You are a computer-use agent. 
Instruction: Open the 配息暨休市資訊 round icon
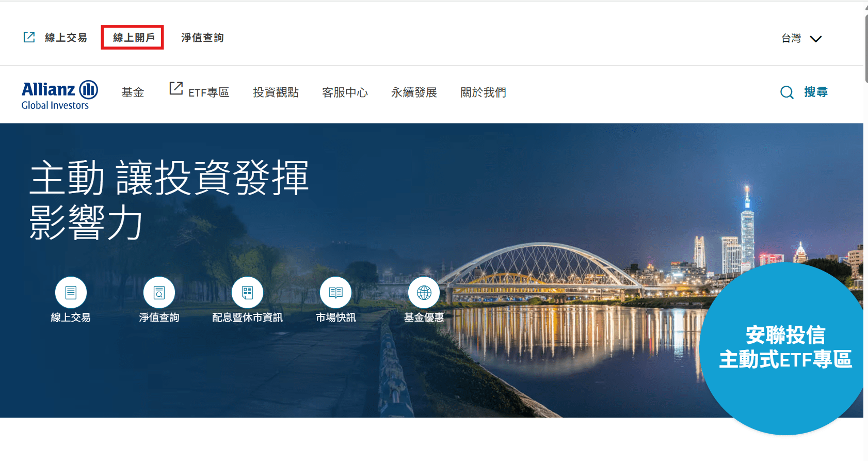tap(247, 293)
